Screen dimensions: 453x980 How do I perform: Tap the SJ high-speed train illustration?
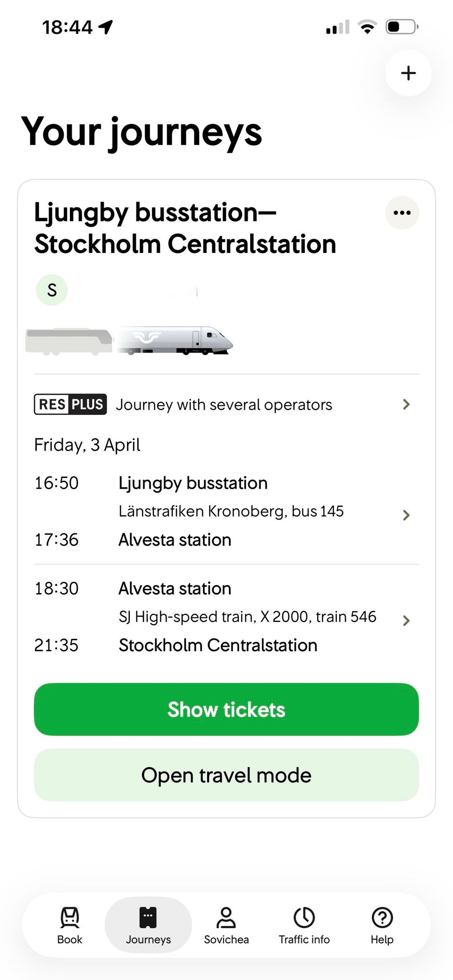[176, 341]
